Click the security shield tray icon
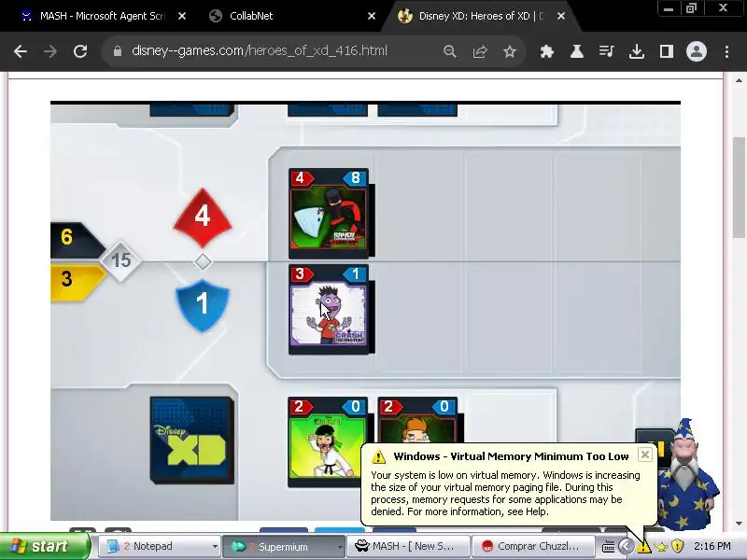The width and height of the screenshot is (747, 560). tap(677, 546)
